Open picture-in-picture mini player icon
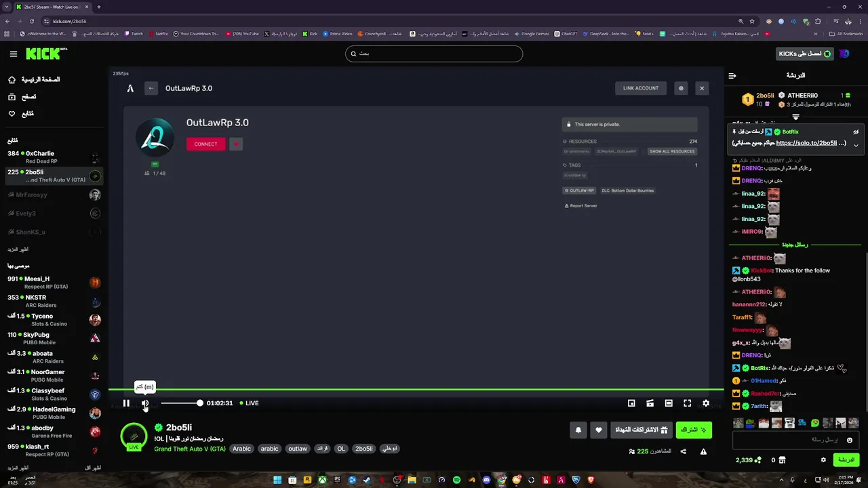This screenshot has height=488, width=868. (x=631, y=403)
